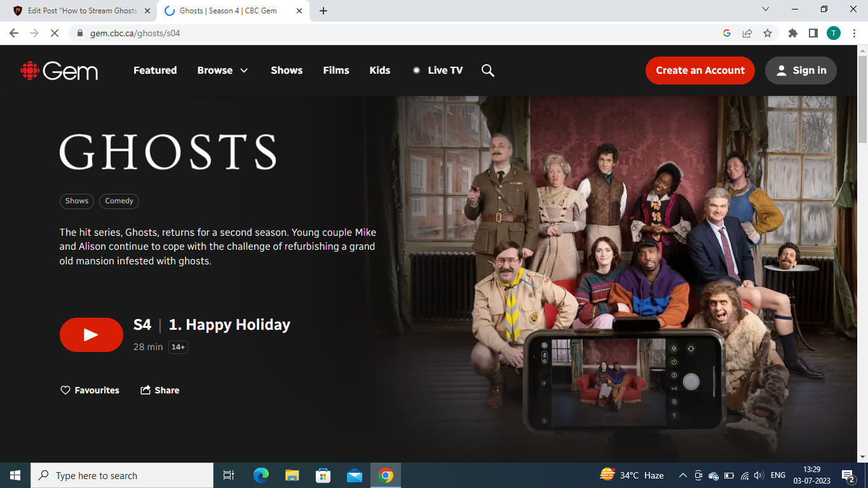Image resolution: width=868 pixels, height=488 pixels.
Task: Open the Windows Start menu
Action: click(x=15, y=475)
